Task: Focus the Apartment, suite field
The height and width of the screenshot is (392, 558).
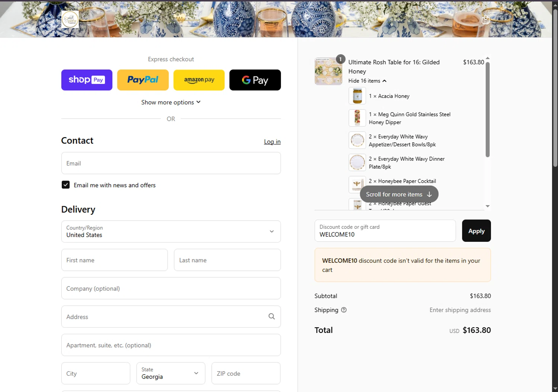Action: (x=171, y=345)
